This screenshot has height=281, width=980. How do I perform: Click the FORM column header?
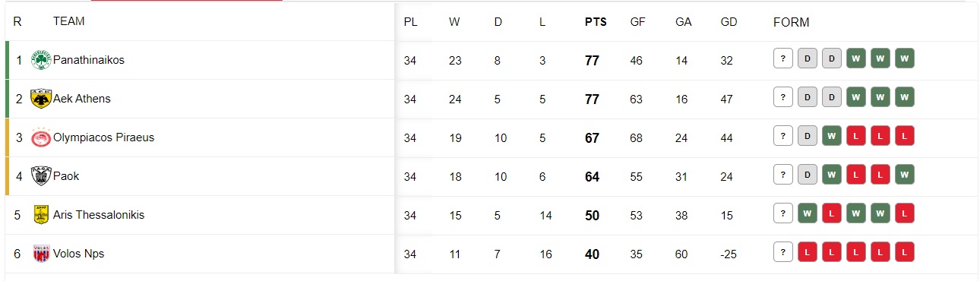tap(792, 22)
